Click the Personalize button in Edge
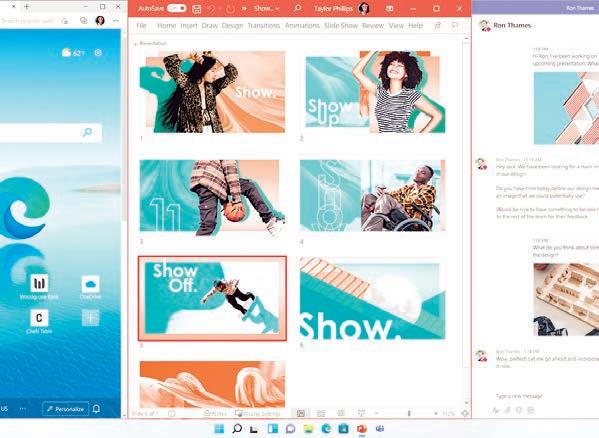 [x=65, y=409]
